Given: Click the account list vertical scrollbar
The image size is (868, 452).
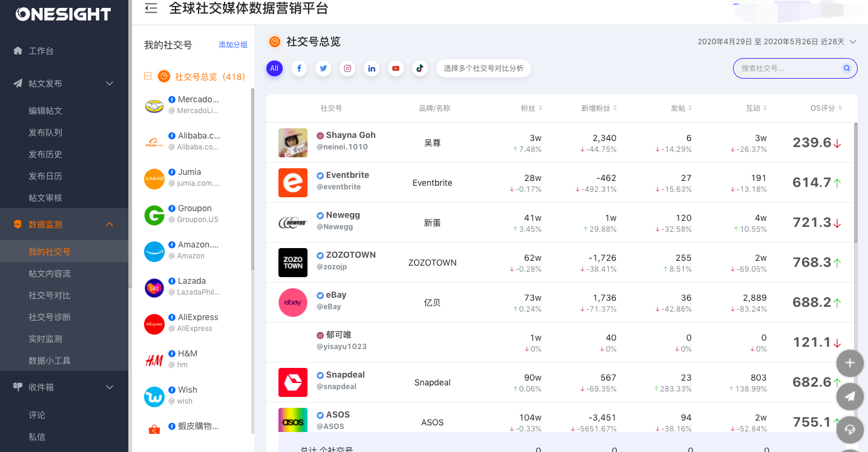Looking at the screenshot, I should point(252,179).
